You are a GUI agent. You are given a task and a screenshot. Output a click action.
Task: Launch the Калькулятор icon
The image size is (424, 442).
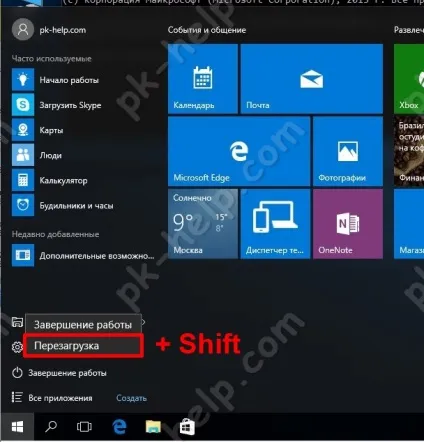23,180
